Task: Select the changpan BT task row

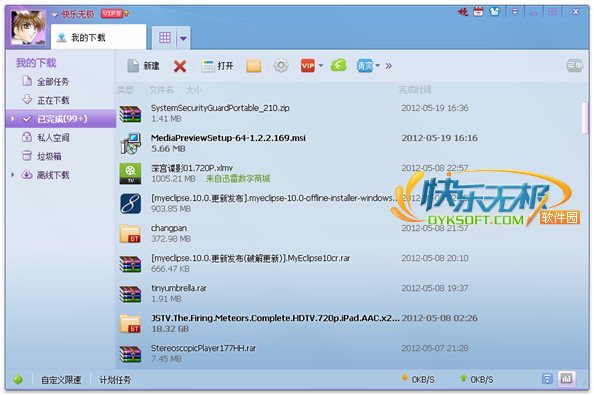Action: (349, 233)
